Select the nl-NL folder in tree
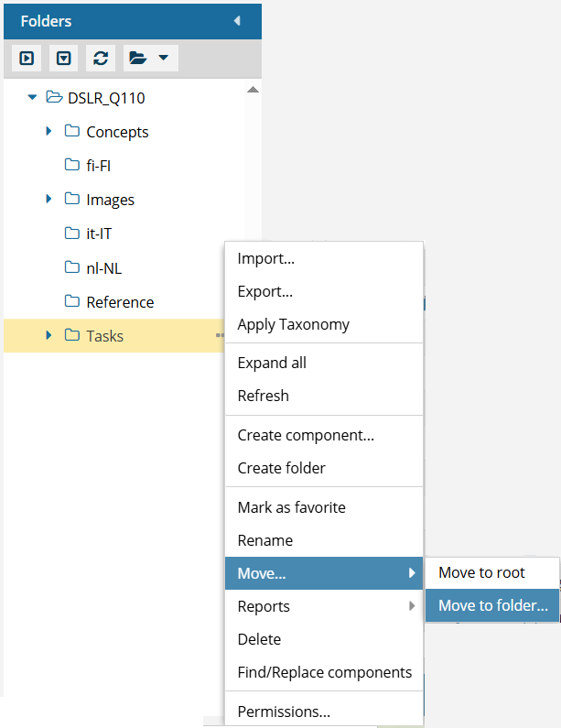Screen dimensions: 561x728 (x=103, y=268)
